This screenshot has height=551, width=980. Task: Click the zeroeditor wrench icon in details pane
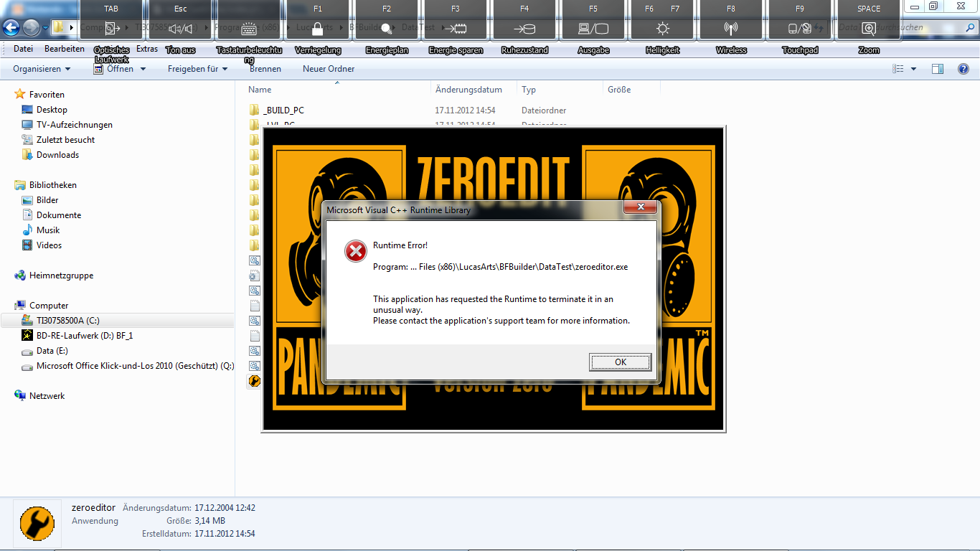click(37, 523)
